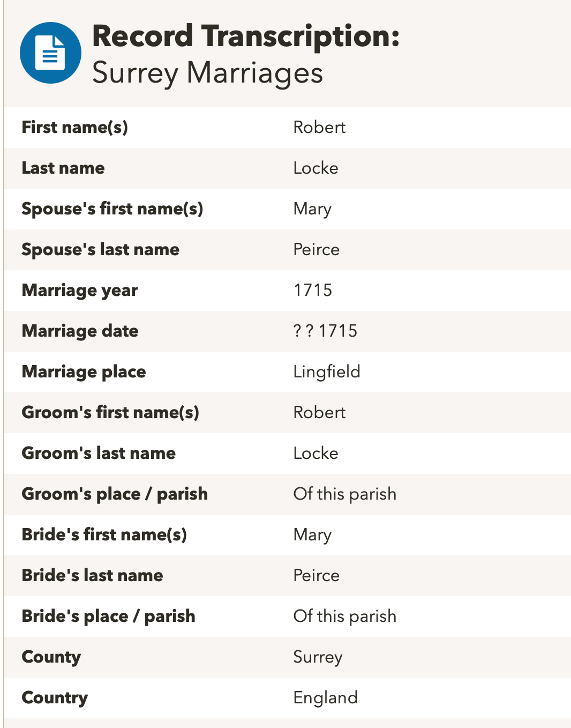Click the Marriage year value 1715

coord(313,291)
